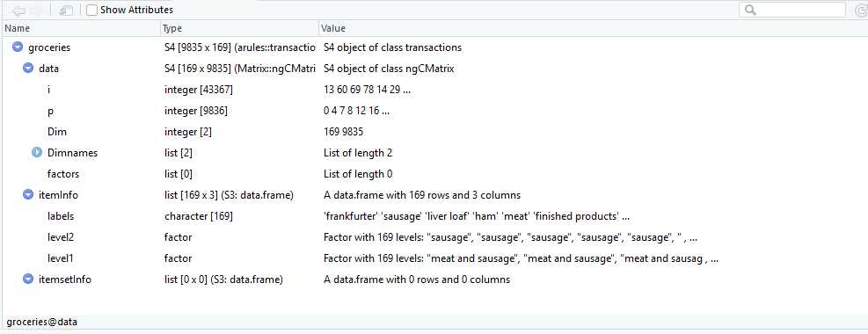
Task: Expand the Dimnames list node
Action: pyautogui.click(x=37, y=153)
